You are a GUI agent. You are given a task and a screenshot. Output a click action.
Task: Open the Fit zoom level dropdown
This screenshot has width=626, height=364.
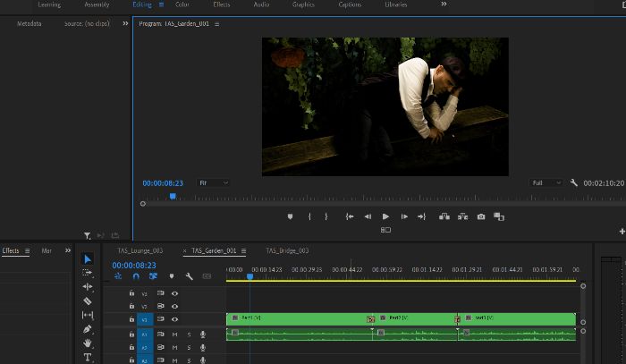coord(213,182)
